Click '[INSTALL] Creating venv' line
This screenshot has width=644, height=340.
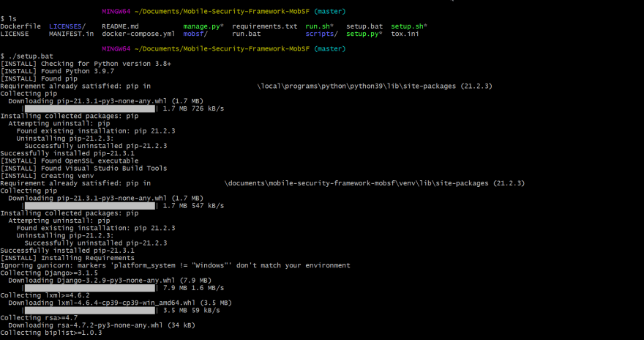coord(47,176)
